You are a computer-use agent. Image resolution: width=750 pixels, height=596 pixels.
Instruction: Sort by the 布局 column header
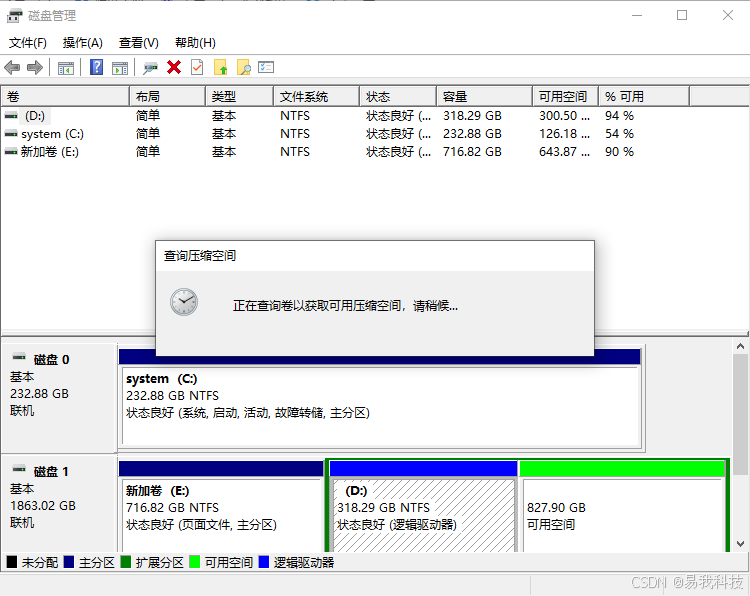point(167,97)
